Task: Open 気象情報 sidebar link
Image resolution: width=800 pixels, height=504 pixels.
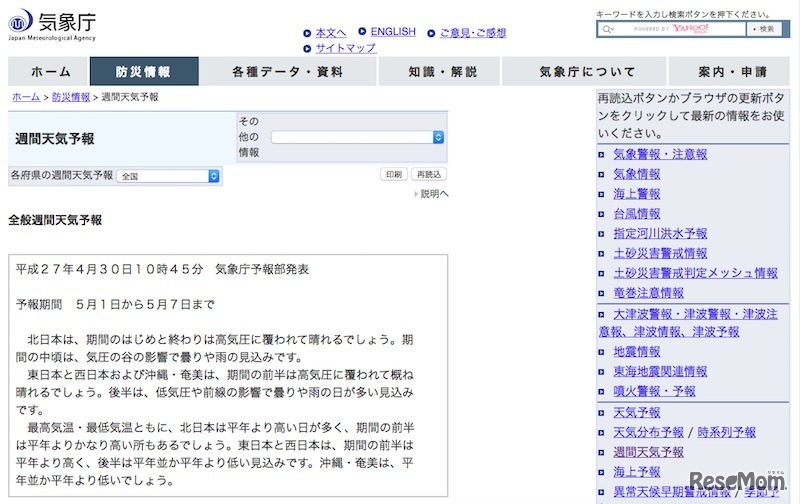Action: point(637,174)
